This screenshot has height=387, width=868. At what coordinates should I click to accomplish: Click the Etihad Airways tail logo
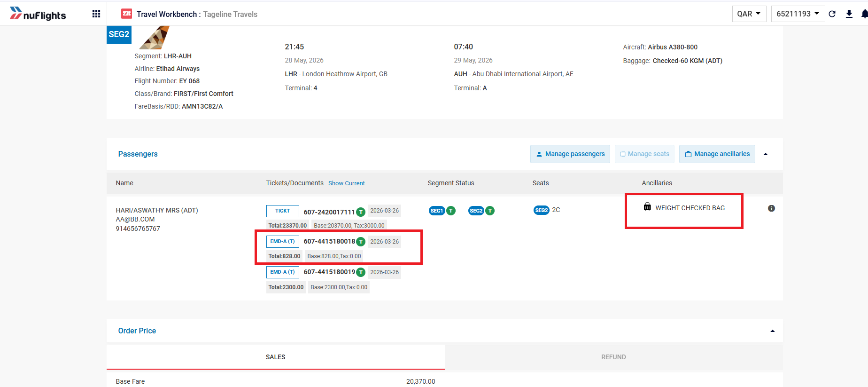[x=155, y=38]
